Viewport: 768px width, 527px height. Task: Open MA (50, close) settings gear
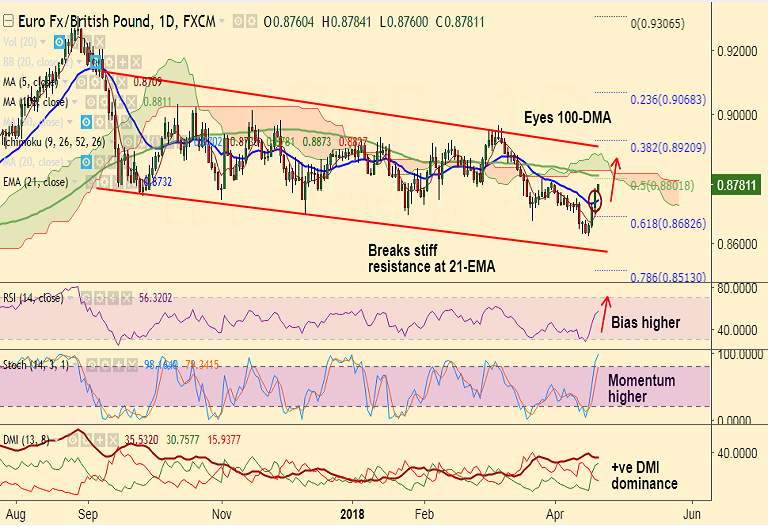point(100,122)
